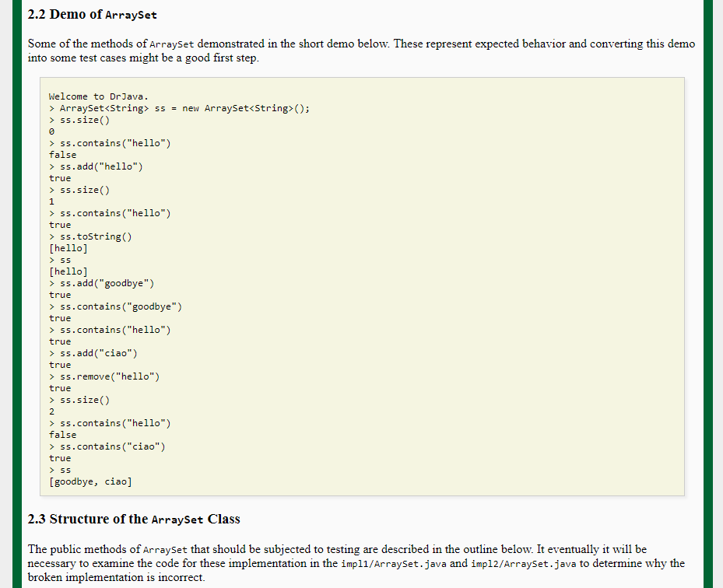This screenshot has height=588, width=723.
Task: Click the paragraph beginning 'Some of the methods'
Action: [361, 51]
